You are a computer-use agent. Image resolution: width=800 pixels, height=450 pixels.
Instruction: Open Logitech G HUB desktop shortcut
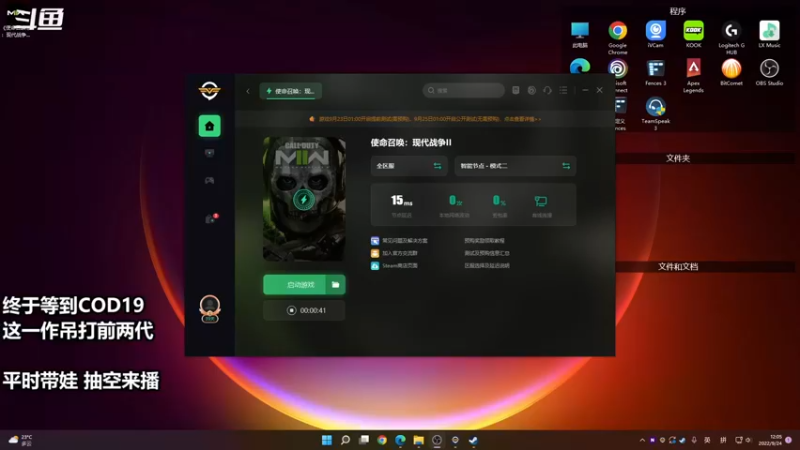[x=731, y=37]
